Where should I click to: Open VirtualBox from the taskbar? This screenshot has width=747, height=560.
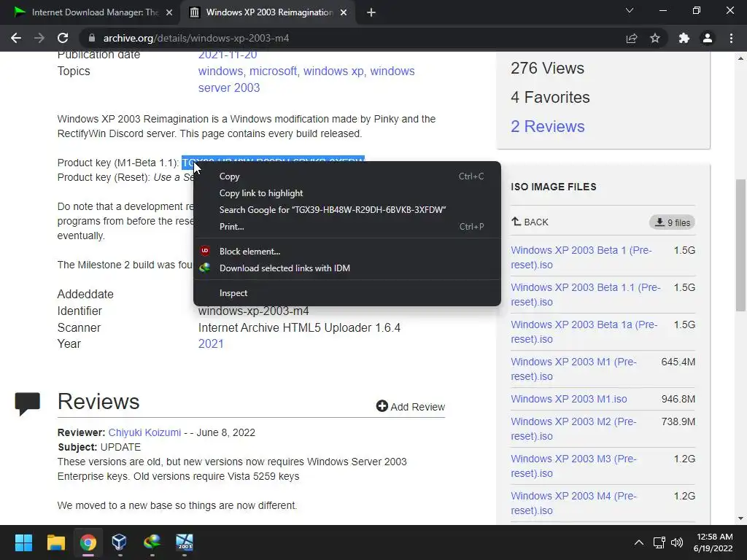pos(119,542)
